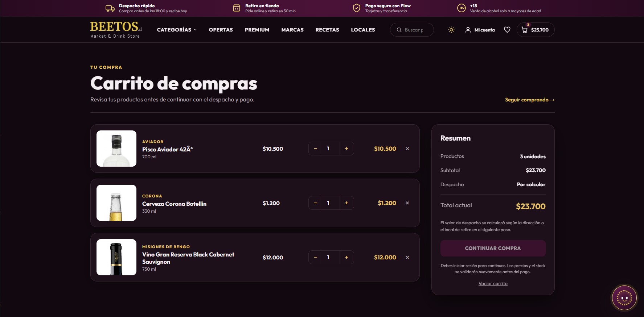The image size is (644, 317).
Task: Remove Pisco Aviador from the cart
Action: [407, 149]
